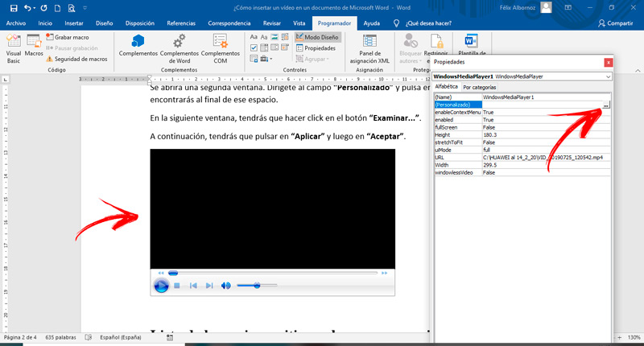
Task: Expand the WindowsMediaPlayer1 object dropdown
Action: [608, 76]
